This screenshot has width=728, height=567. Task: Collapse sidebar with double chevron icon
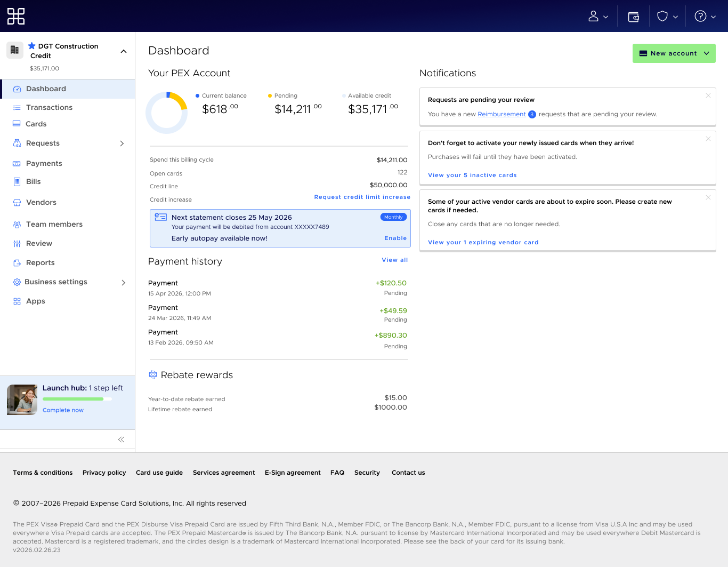tap(121, 440)
